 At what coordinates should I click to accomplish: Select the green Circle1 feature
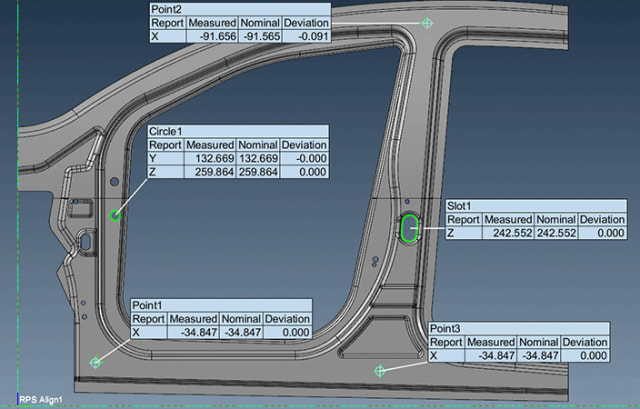[115, 213]
